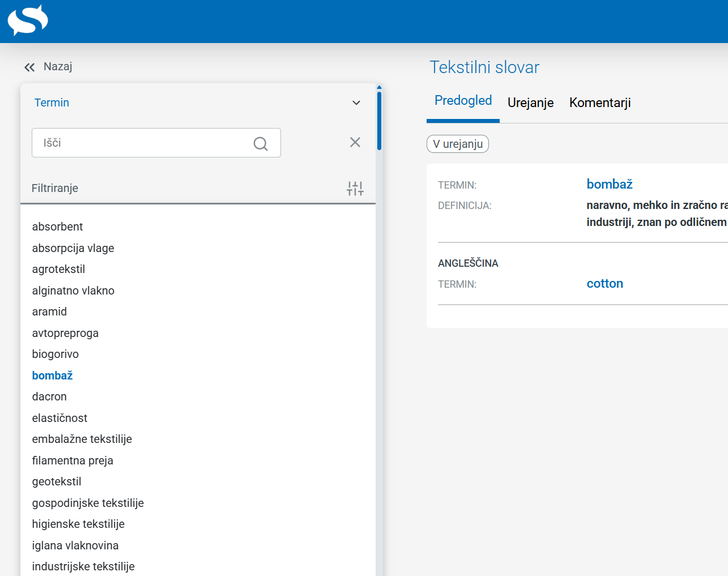Screen dimensions: 728x576
Task: Open the English term cotton link
Action: [604, 284]
